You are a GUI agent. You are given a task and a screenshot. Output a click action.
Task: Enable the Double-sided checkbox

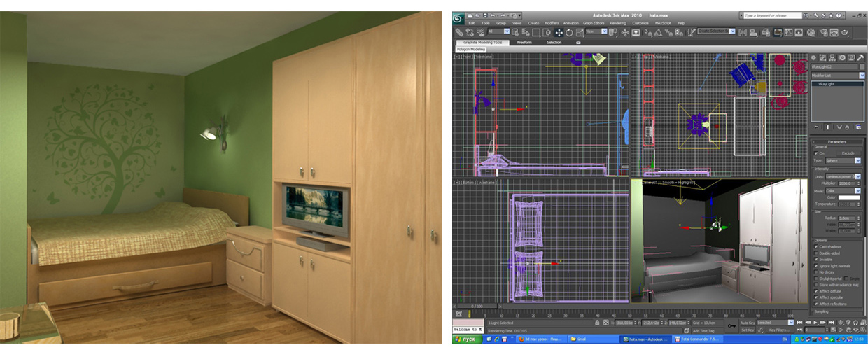point(816,253)
